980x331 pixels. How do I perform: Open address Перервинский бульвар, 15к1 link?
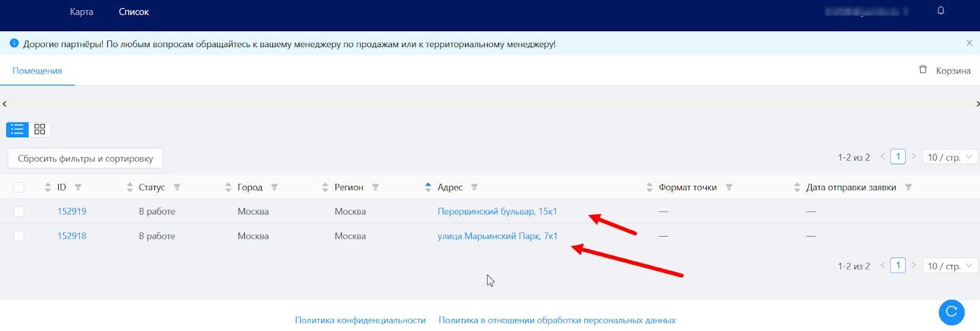pyautogui.click(x=497, y=211)
